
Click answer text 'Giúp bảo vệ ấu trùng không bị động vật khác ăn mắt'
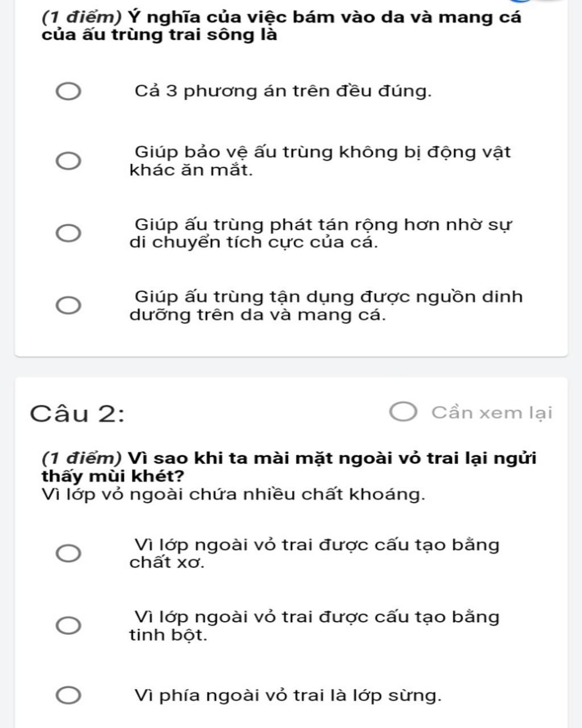(x=320, y=161)
